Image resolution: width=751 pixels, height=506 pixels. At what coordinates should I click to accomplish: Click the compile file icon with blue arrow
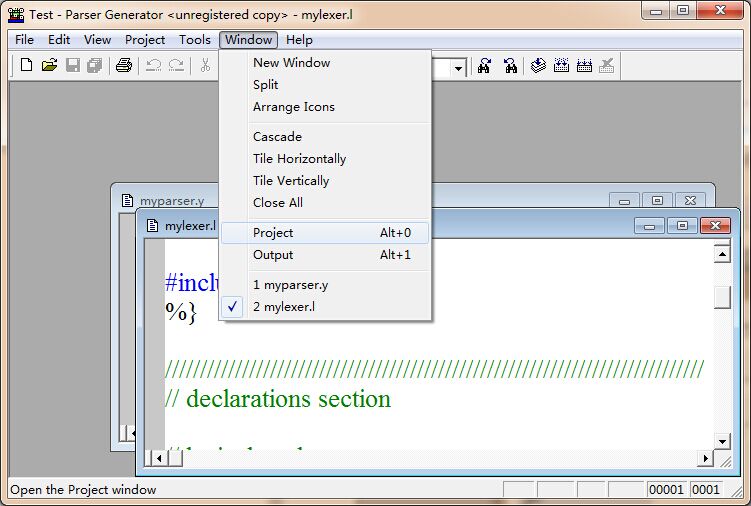(x=538, y=65)
